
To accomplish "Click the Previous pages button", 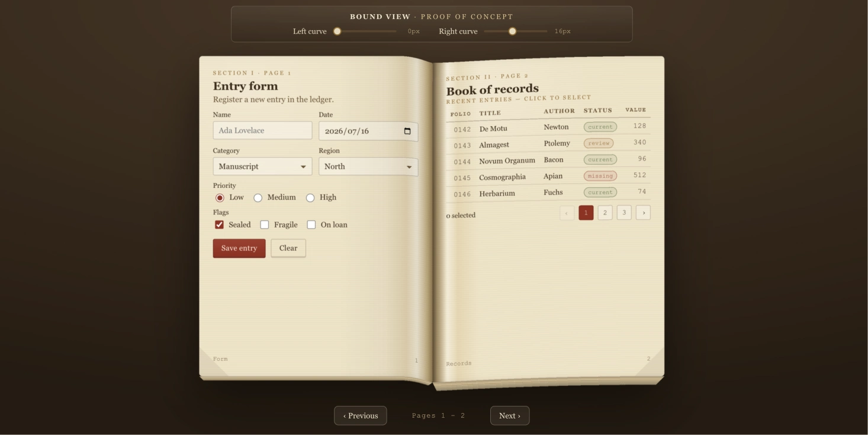I will pos(361,415).
